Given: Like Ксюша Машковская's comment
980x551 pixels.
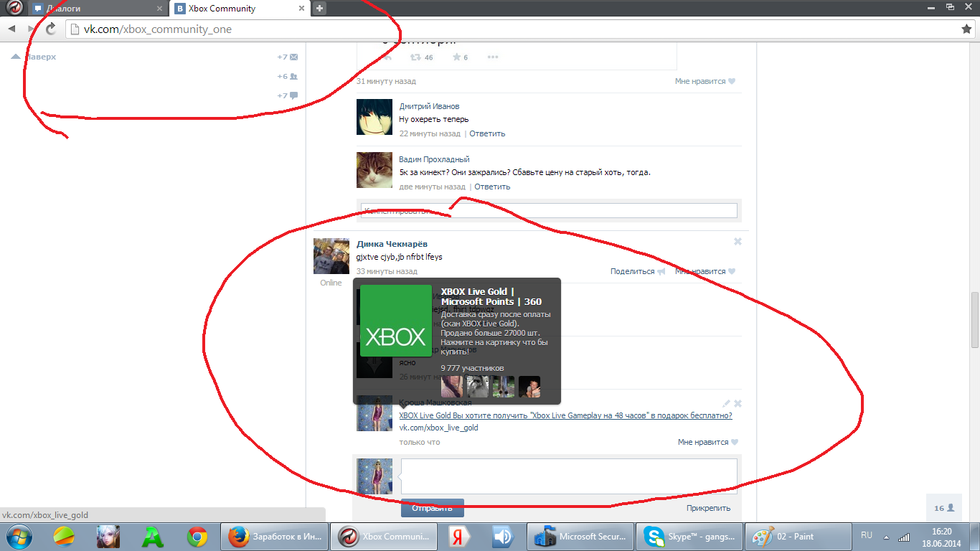Looking at the screenshot, I should point(707,442).
